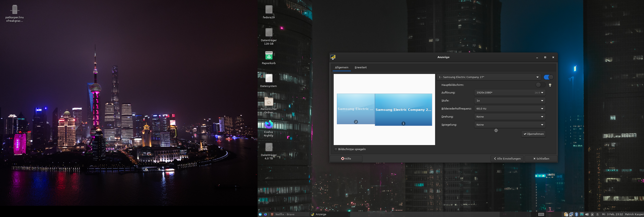This screenshot has height=217, width=644.
Task: Open the clipboard manager tray icon
Action: pyautogui.click(x=566, y=214)
